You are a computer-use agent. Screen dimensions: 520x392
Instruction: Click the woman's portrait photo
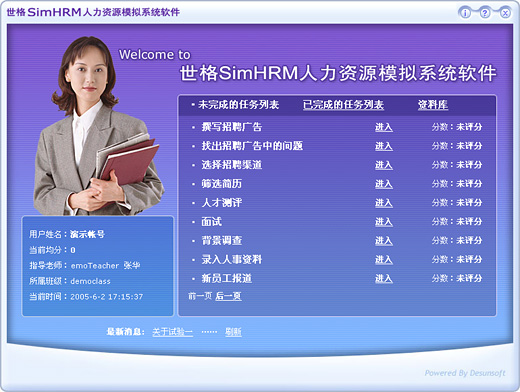pyautogui.click(x=99, y=127)
